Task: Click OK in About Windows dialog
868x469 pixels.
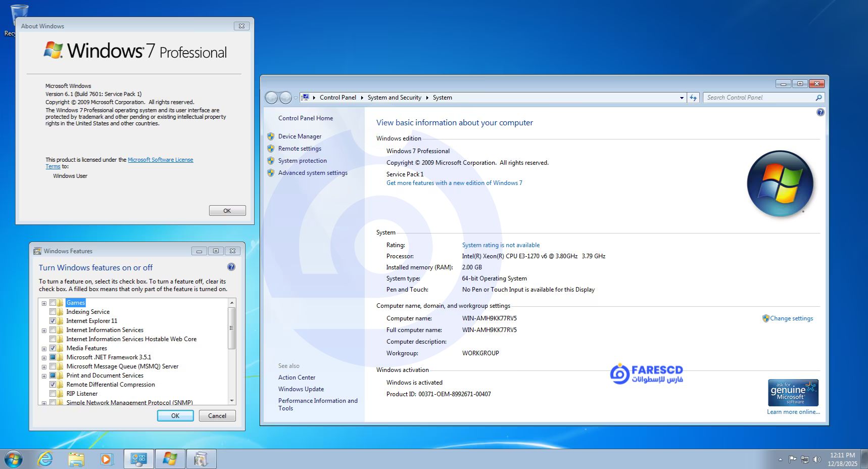Action: pyautogui.click(x=227, y=211)
